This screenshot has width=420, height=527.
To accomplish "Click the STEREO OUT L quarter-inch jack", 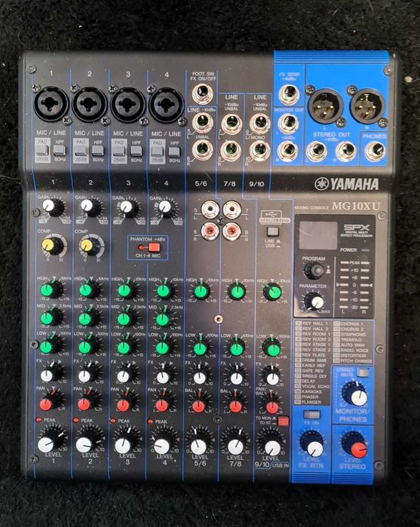I will (x=317, y=152).
